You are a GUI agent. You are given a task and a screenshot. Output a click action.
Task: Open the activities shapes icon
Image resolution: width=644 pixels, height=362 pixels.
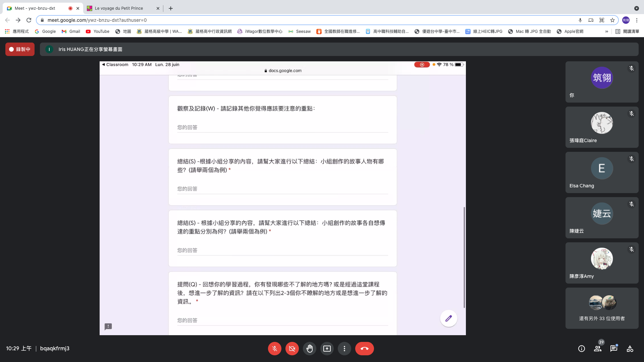click(x=630, y=349)
